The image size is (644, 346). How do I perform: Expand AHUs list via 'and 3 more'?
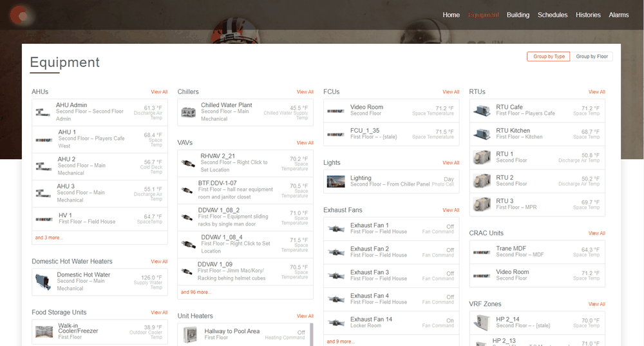click(49, 238)
